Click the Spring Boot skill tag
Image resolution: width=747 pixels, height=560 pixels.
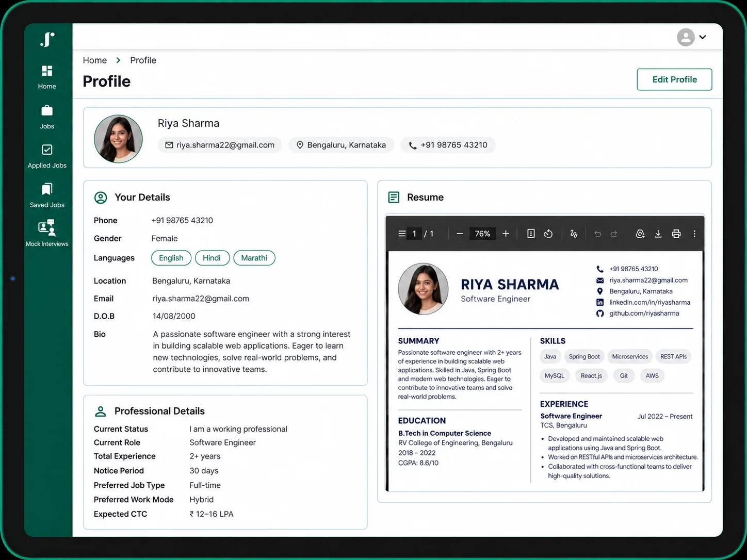(584, 356)
